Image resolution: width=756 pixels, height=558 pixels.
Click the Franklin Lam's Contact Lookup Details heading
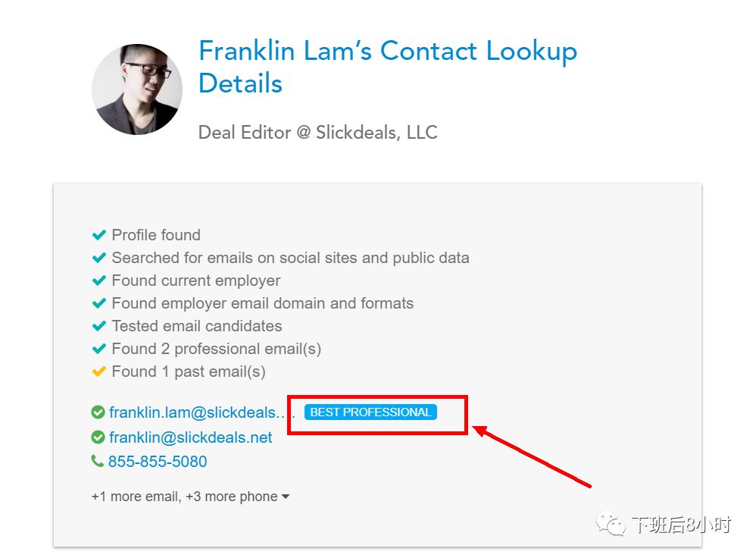click(388, 67)
